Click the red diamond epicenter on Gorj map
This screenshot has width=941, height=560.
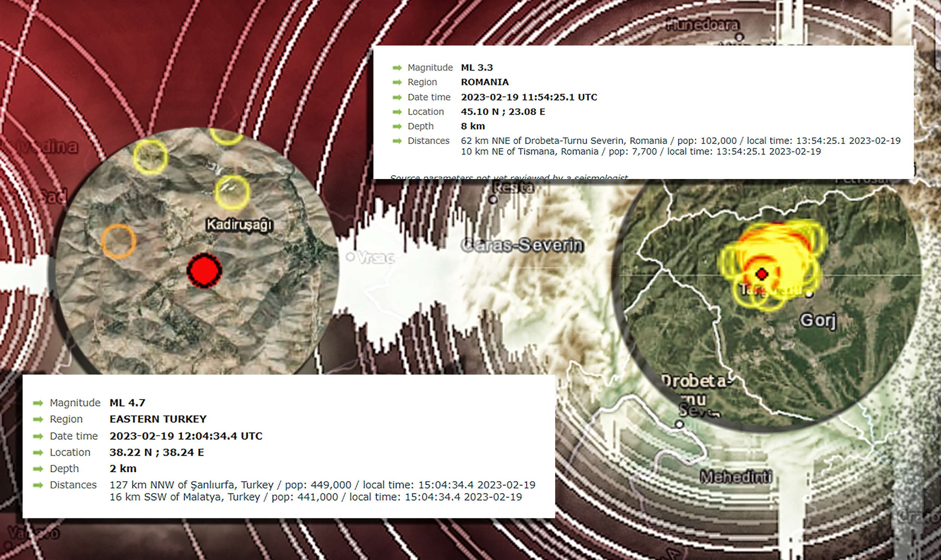(x=762, y=274)
